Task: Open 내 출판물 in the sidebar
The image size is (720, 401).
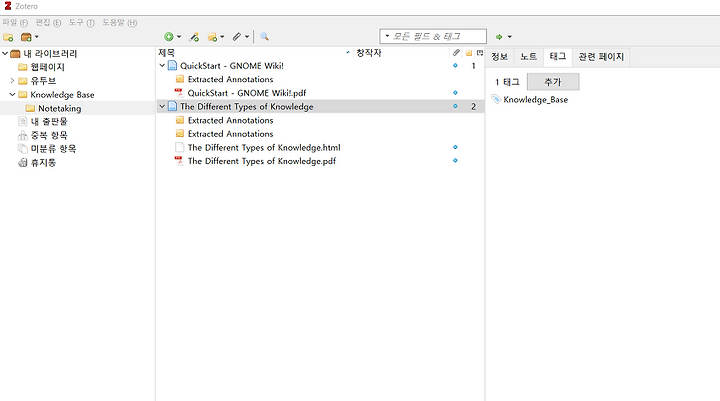Action: pos(49,122)
